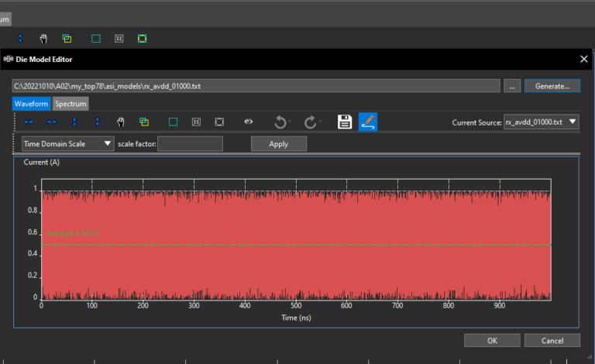Select the pan hand tool in Die Model Editor toolbar

point(121,122)
